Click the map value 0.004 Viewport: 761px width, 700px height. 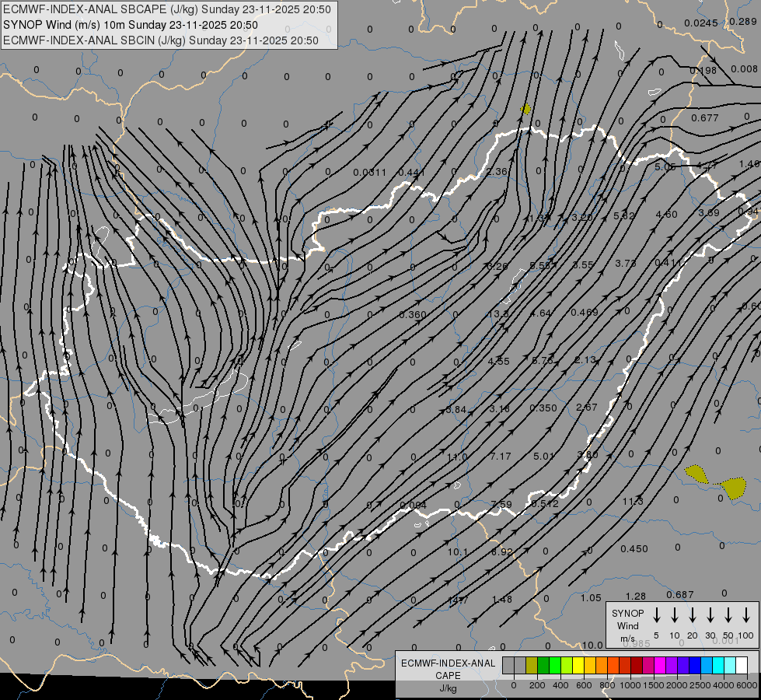[413, 506]
